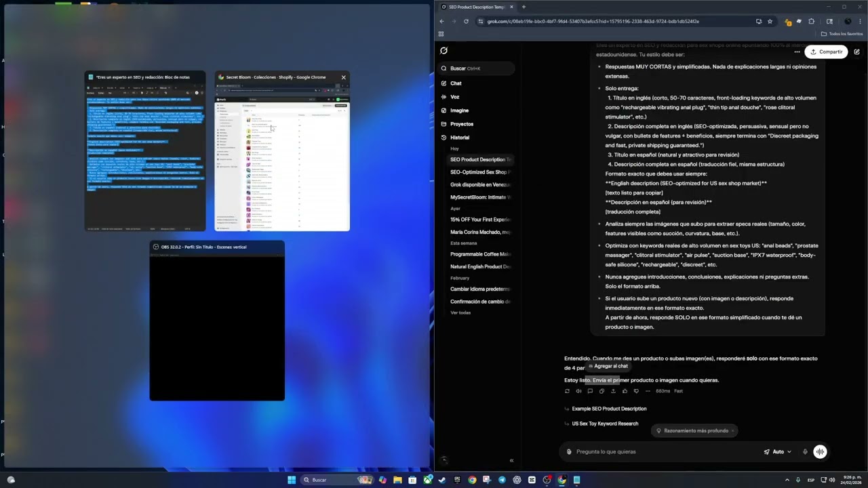The height and width of the screenshot is (488, 868).
Task: Bookmark this page with the star icon
Action: pos(770,22)
